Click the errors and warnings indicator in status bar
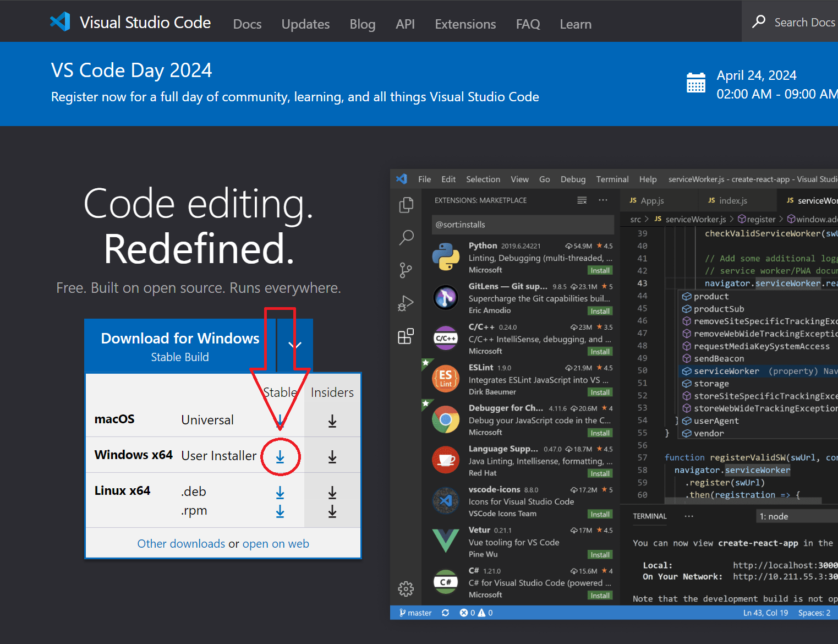838x644 pixels. click(476, 612)
